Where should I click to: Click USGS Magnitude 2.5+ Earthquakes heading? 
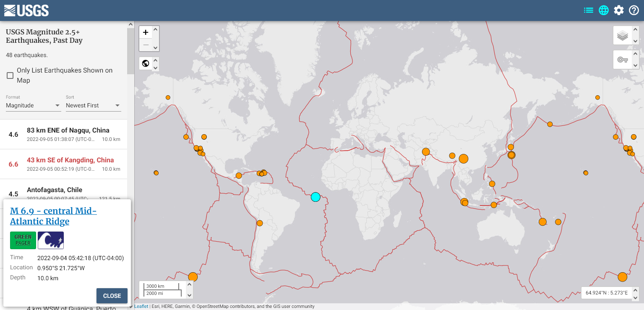pos(44,36)
